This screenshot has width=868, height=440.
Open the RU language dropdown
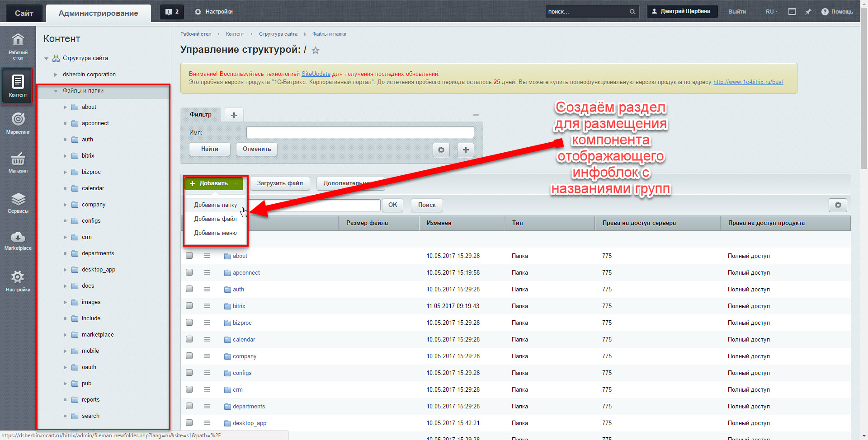pyautogui.click(x=772, y=12)
